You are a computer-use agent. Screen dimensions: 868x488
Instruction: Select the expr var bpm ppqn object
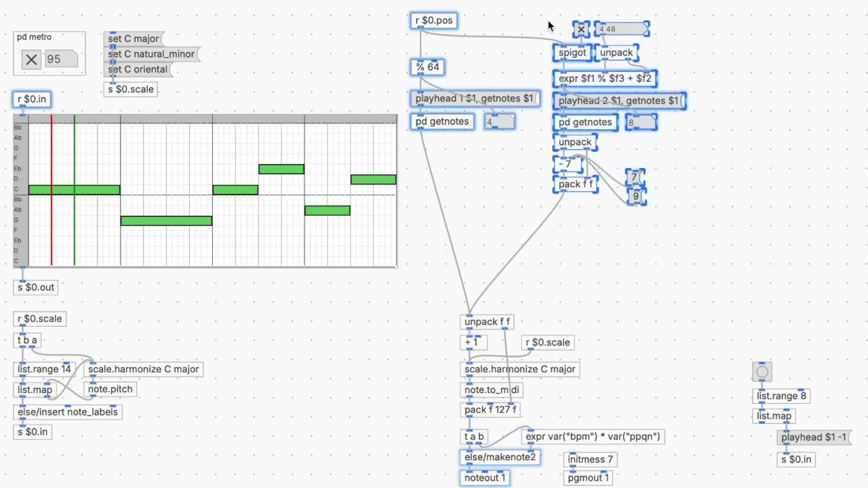click(x=593, y=437)
